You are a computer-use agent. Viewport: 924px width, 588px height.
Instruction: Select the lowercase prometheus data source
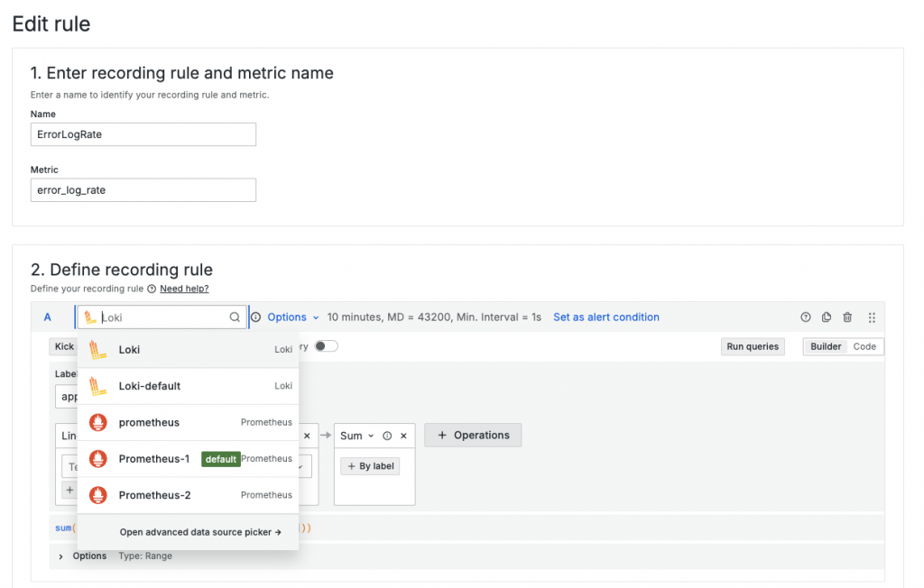point(188,422)
